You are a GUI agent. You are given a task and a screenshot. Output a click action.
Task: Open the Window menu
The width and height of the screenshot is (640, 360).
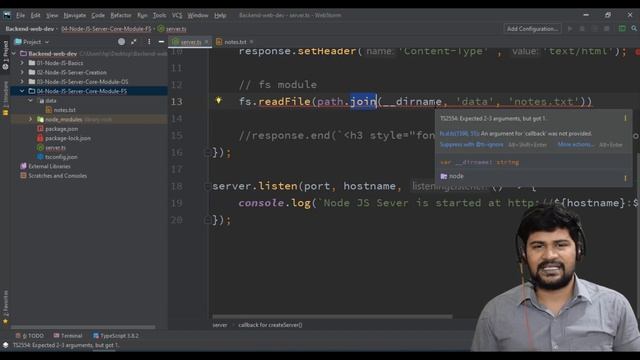198,15
